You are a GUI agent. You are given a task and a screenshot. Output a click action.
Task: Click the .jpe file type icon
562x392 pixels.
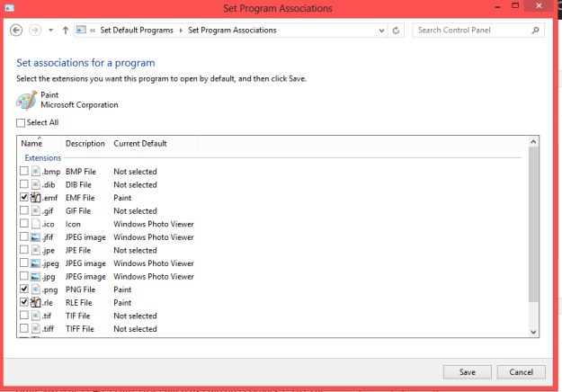[35, 250]
